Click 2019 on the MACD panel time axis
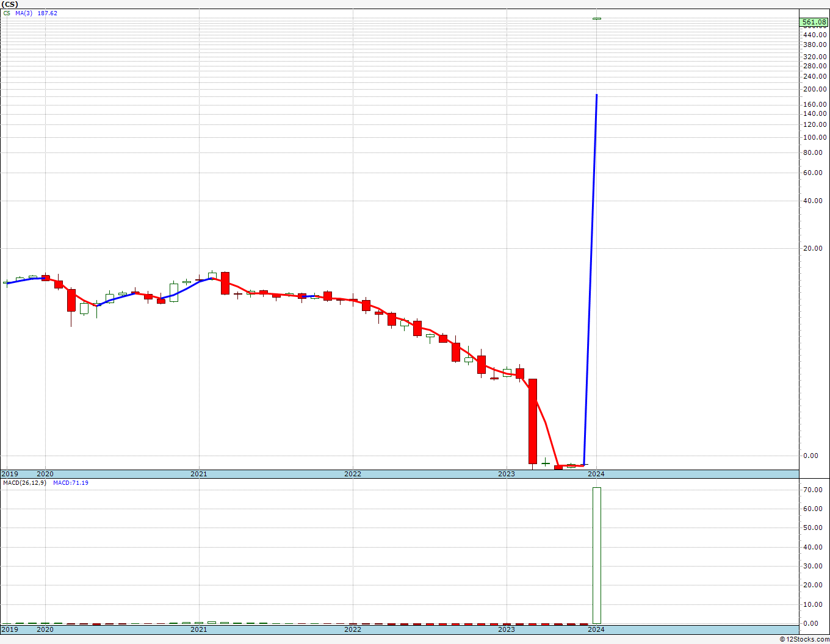Viewport: 830px width, 644px height. 10,629
